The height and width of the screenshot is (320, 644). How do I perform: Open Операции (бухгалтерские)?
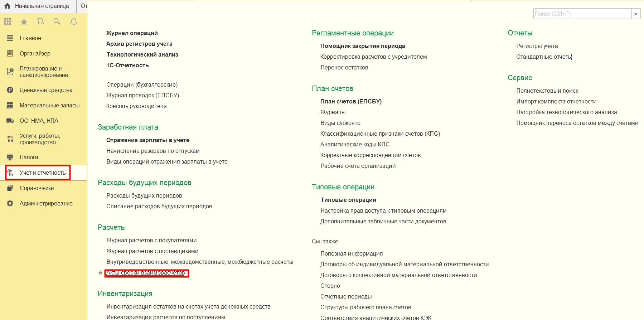pyautogui.click(x=142, y=84)
